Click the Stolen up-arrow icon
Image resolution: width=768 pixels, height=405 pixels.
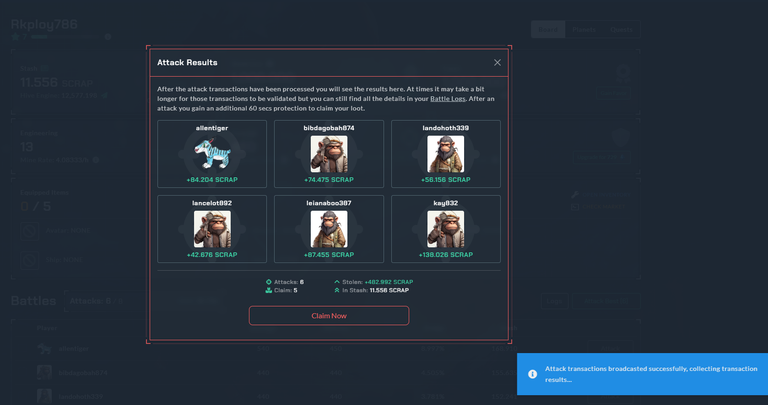(x=337, y=282)
